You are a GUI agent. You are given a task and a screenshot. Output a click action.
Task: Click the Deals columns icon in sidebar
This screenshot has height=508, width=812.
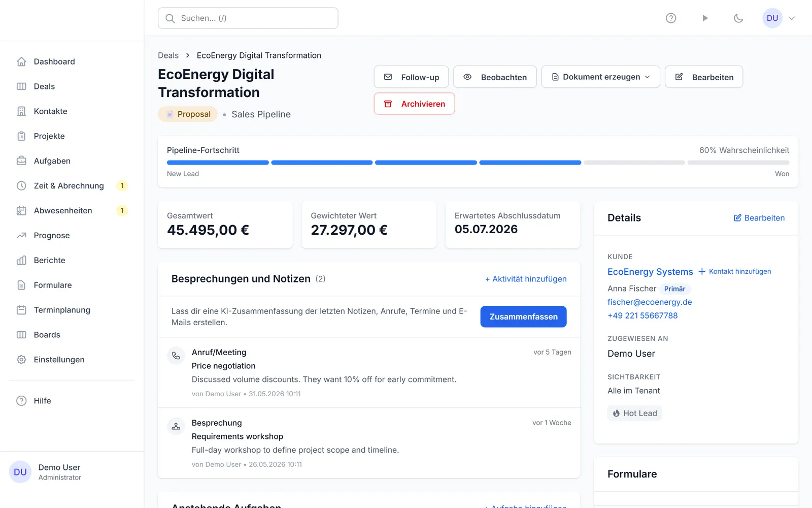tap(21, 86)
